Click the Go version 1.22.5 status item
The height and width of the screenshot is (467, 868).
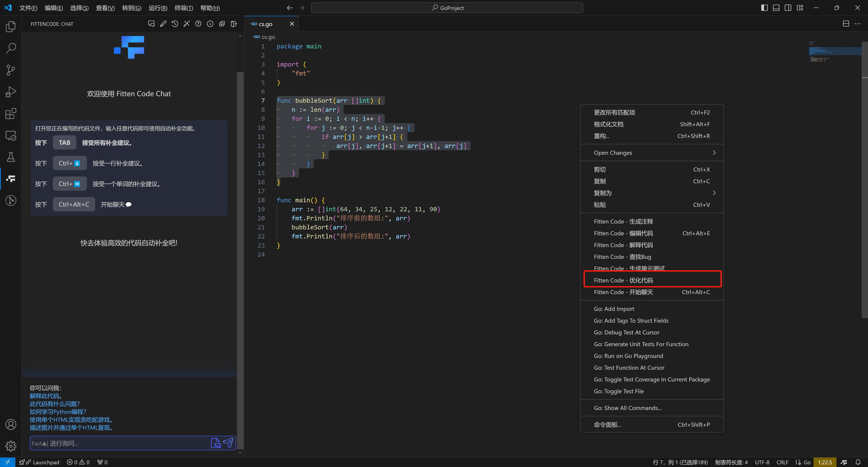click(x=825, y=462)
